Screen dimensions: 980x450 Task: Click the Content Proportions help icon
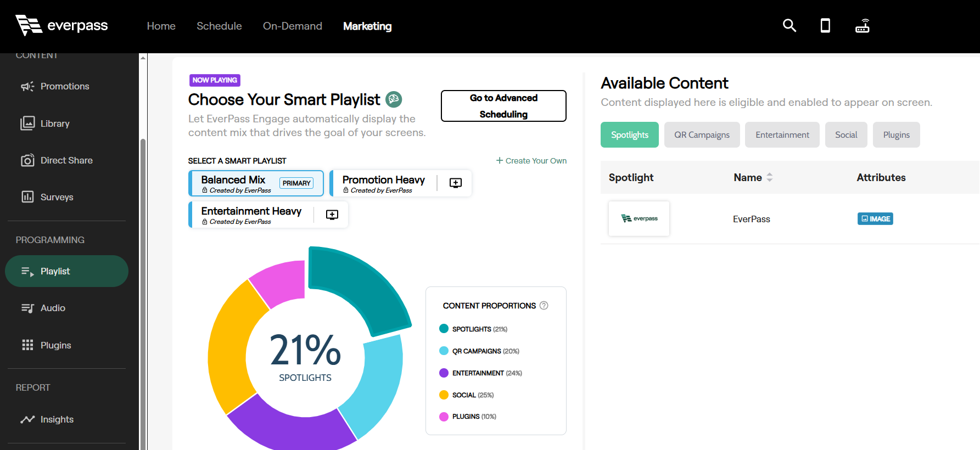tap(544, 306)
